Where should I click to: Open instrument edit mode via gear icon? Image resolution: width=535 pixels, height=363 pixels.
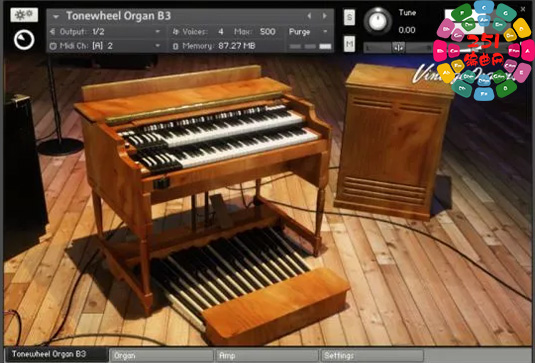tap(24, 14)
